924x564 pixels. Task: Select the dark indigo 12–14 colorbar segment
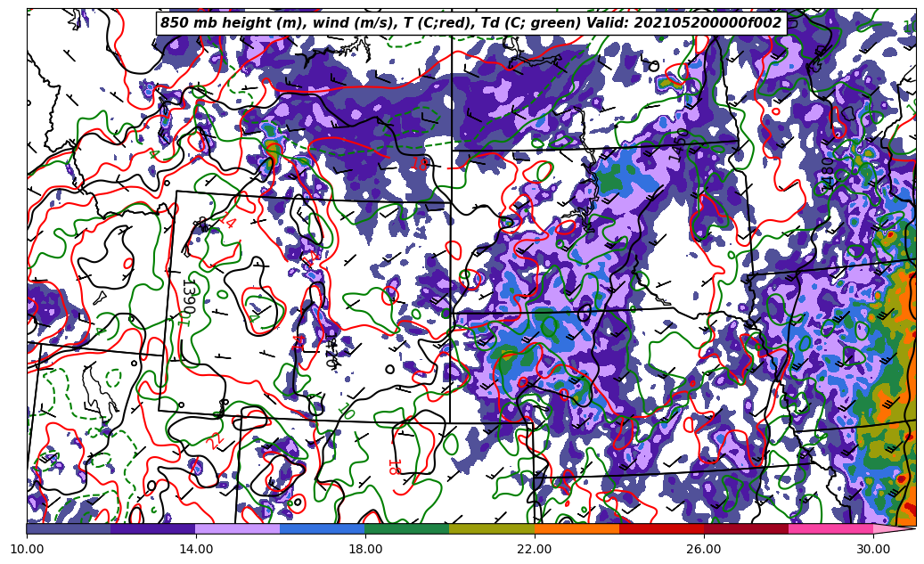[153, 528]
